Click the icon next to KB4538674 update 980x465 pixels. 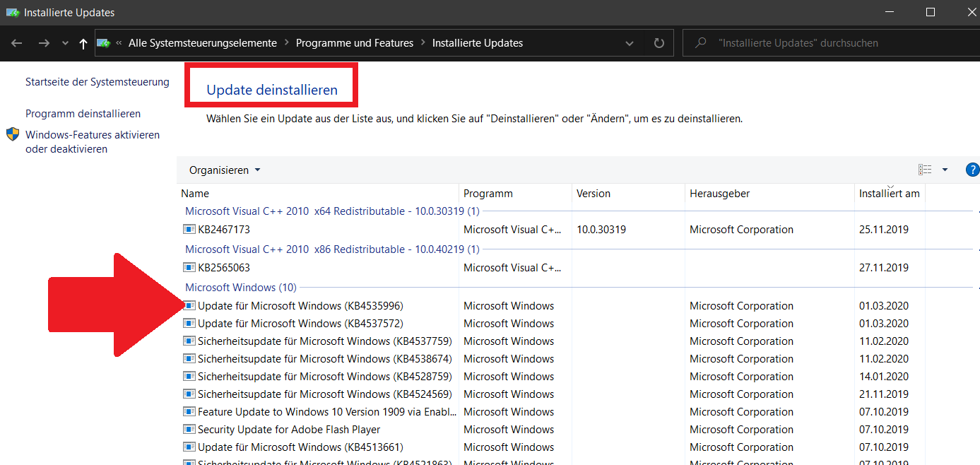pyautogui.click(x=189, y=359)
